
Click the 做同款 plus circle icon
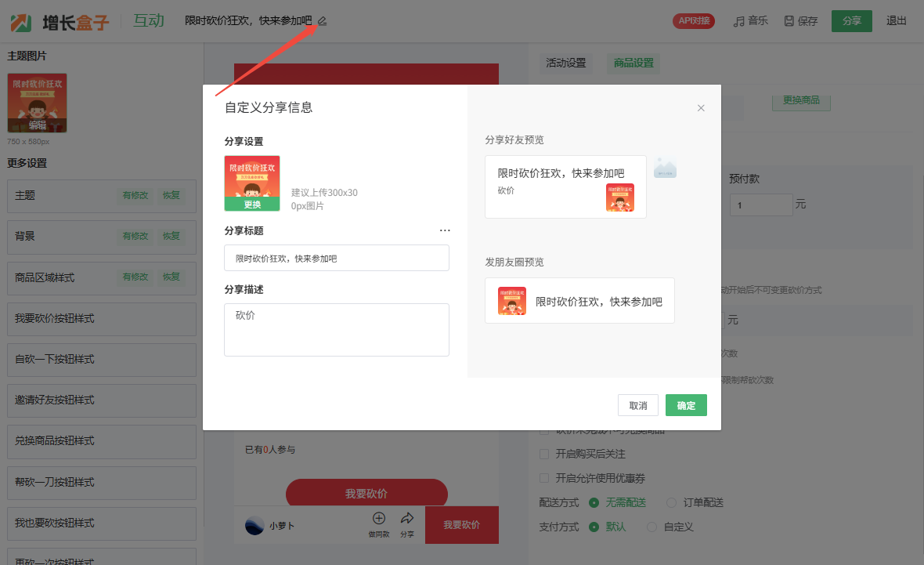[379, 518]
